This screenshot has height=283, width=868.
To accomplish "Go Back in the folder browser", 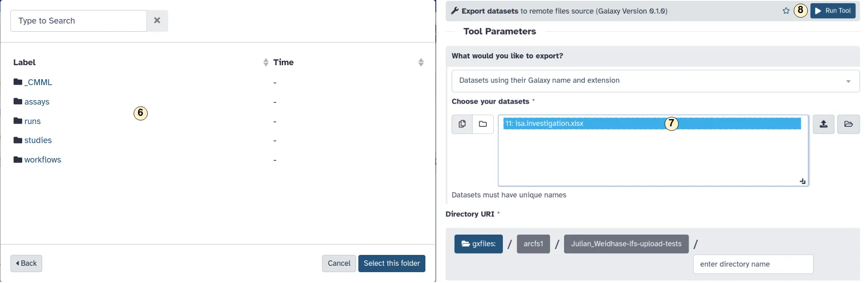I will (26, 264).
